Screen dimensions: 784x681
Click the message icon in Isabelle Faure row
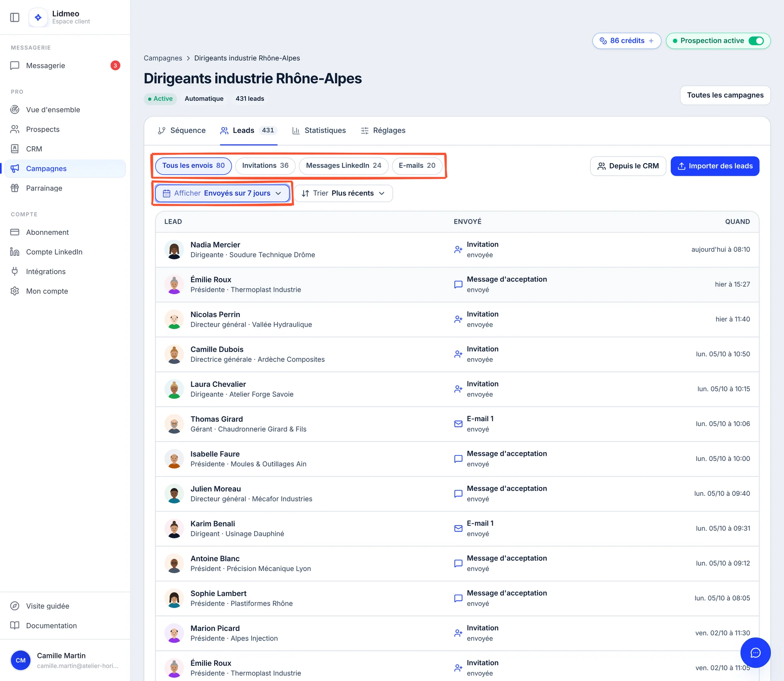coord(458,459)
